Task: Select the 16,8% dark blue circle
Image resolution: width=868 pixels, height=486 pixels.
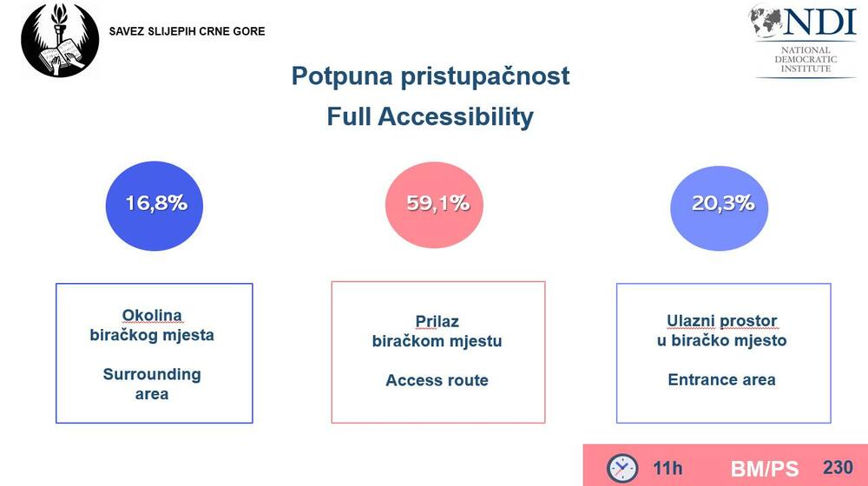Action: [x=156, y=204]
